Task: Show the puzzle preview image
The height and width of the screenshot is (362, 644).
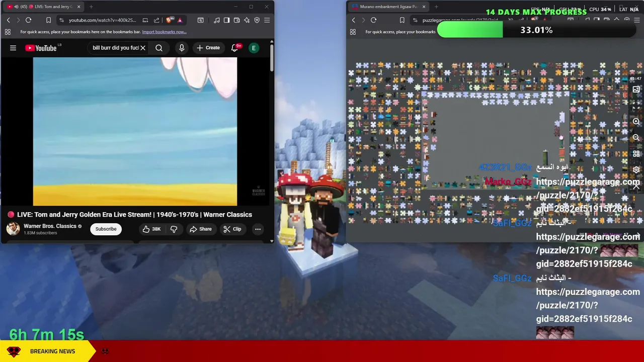Action: 636,89
